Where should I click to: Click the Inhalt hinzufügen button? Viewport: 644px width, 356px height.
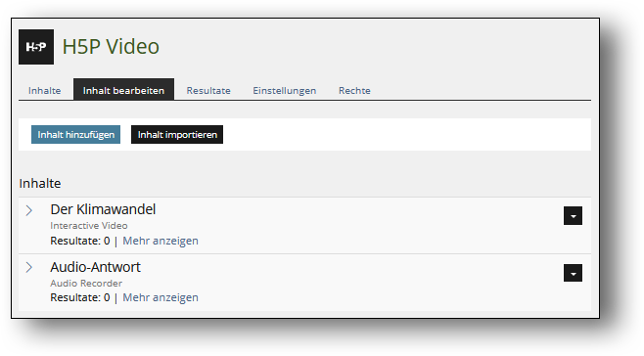[x=76, y=135]
